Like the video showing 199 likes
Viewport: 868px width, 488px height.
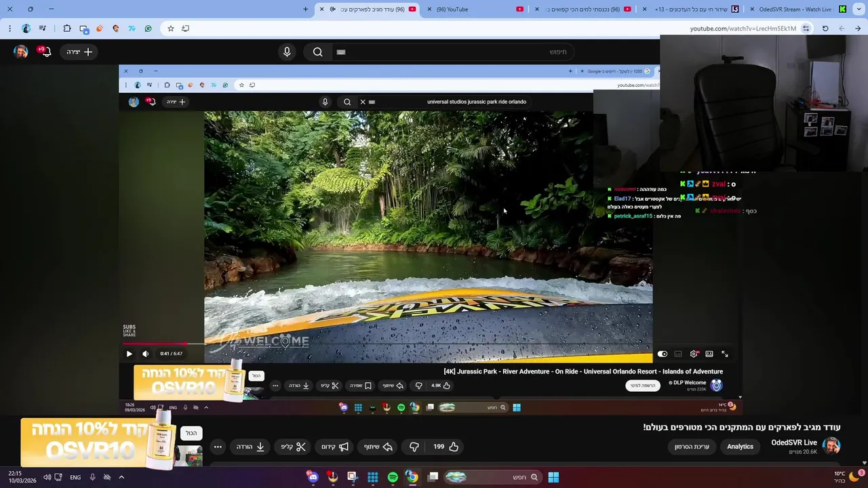(446, 447)
